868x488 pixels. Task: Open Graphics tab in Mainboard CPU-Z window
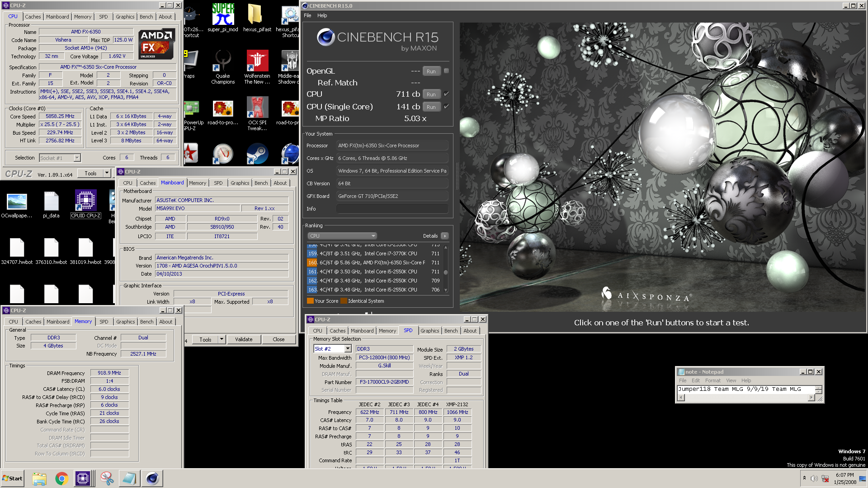(x=240, y=183)
